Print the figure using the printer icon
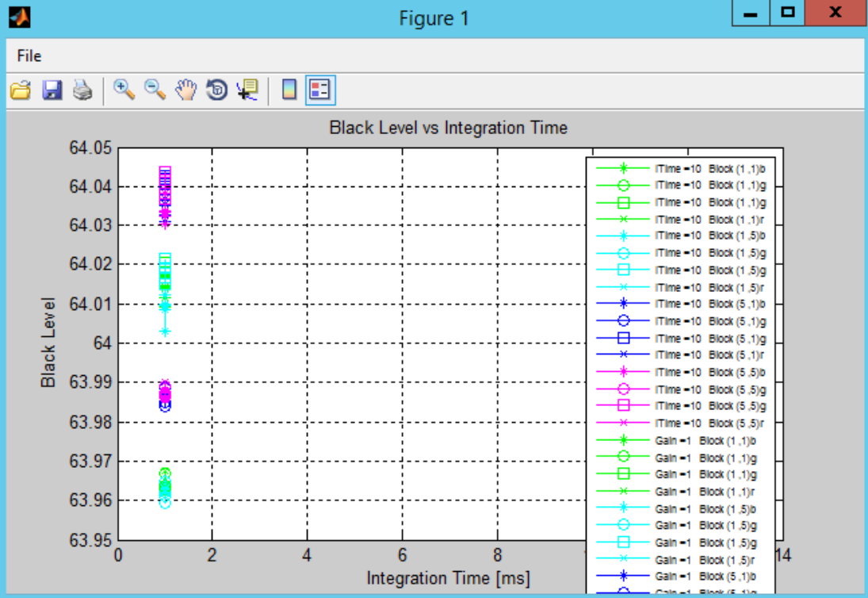 pyautogui.click(x=82, y=90)
